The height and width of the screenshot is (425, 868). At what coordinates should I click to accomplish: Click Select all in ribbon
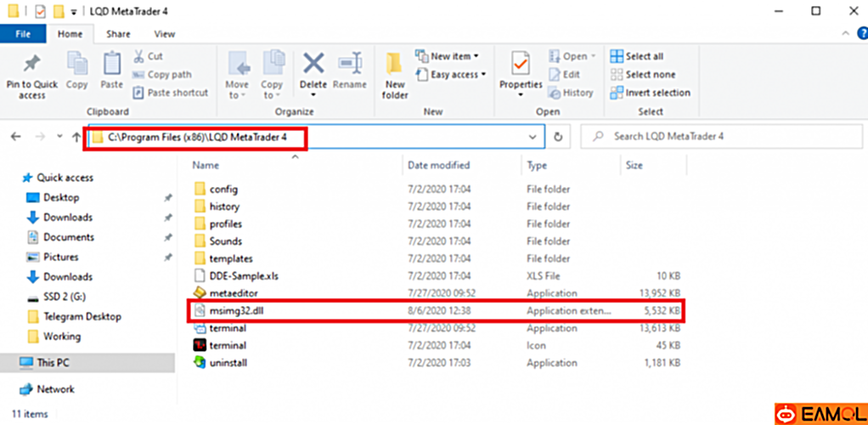tap(637, 56)
